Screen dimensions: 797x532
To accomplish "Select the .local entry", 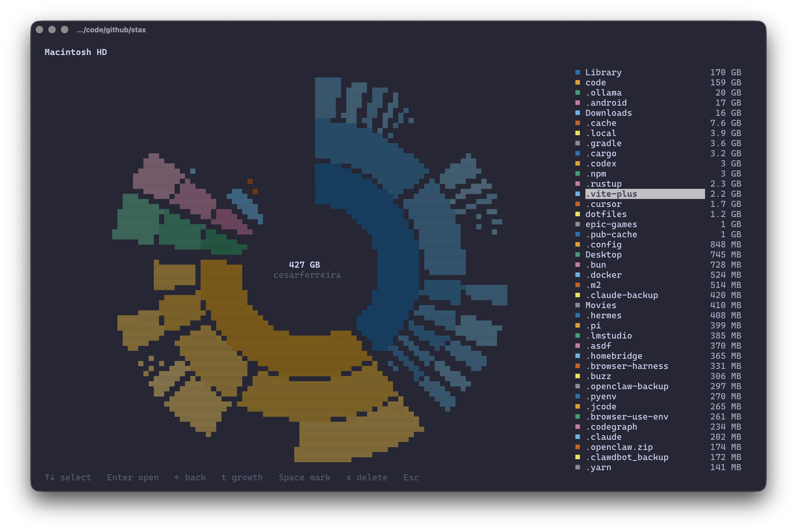I will [x=658, y=133].
